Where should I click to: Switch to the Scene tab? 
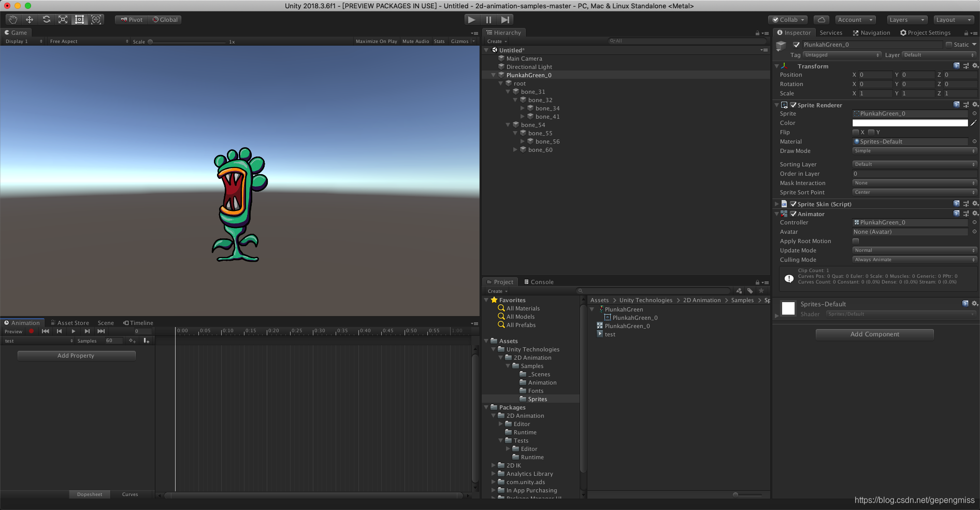click(106, 323)
